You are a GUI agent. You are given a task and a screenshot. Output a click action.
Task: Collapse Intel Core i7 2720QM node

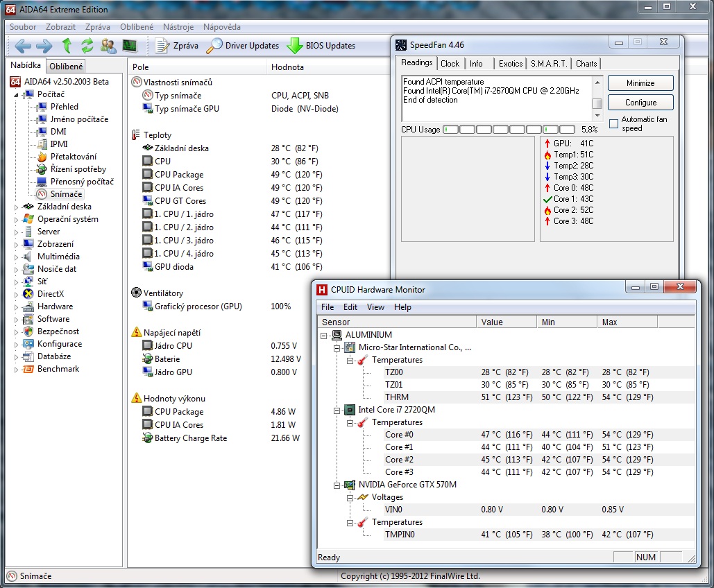[x=337, y=410]
